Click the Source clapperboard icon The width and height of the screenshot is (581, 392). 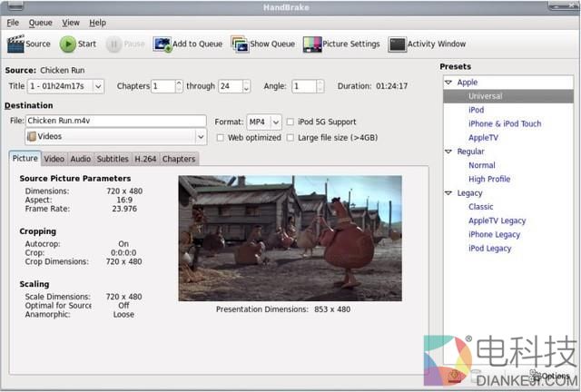pos(15,44)
